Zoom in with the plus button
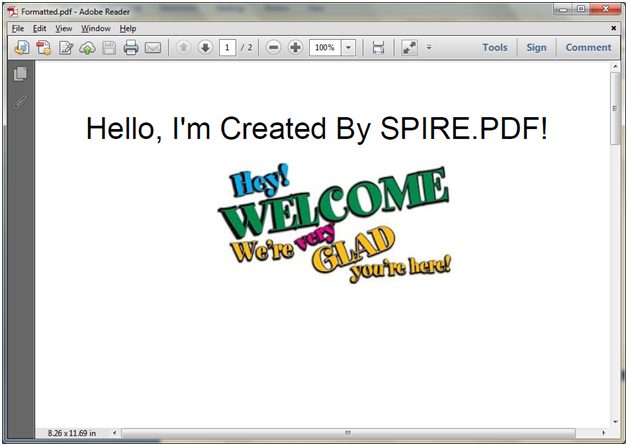 295,48
